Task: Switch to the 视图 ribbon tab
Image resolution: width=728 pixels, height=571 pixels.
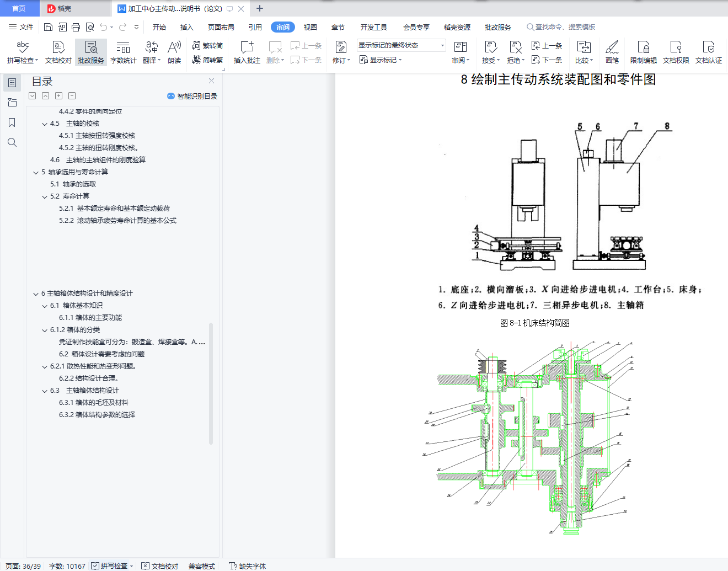Action: (310, 27)
